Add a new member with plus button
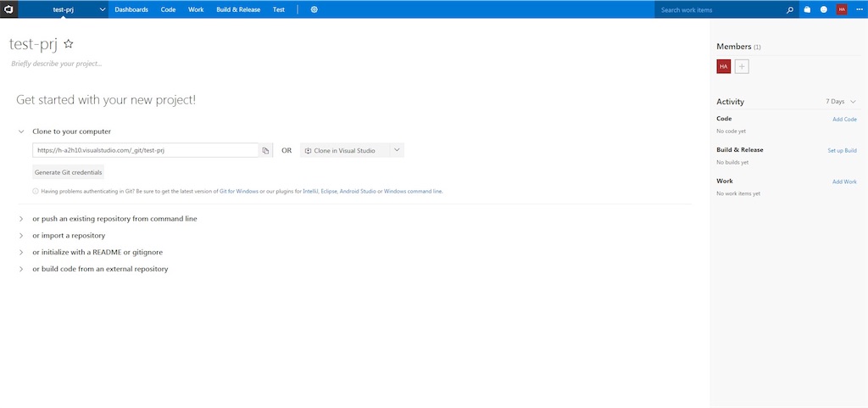 742,66
